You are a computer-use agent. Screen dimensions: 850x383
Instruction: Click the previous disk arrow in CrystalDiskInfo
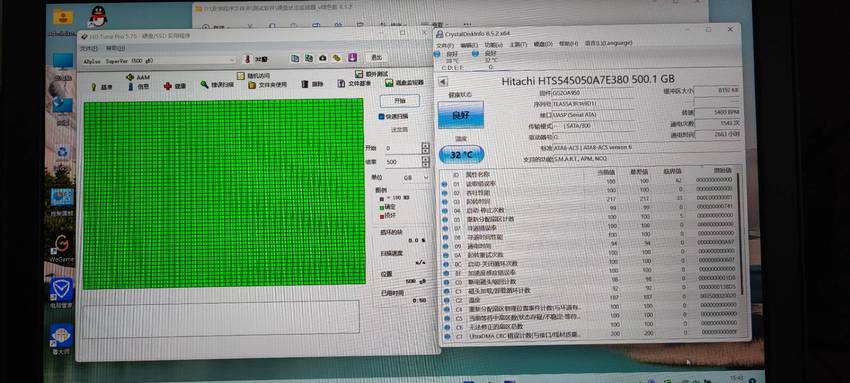(443, 81)
